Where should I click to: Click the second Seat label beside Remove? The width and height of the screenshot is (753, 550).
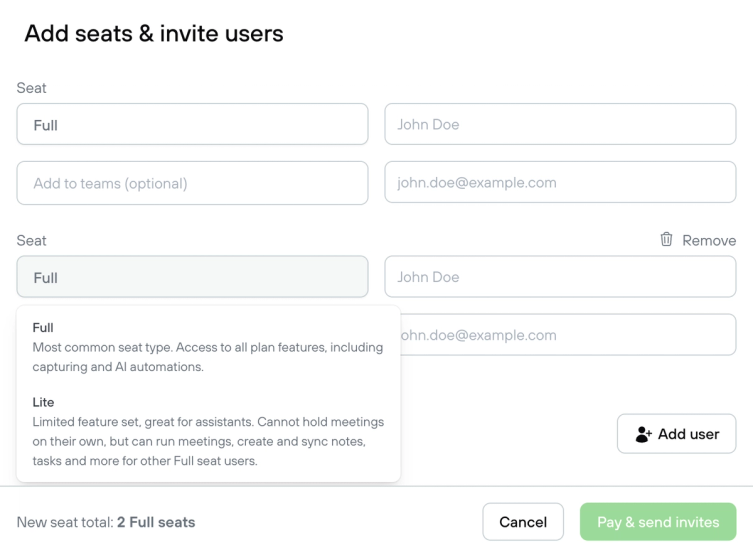pos(31,240)
